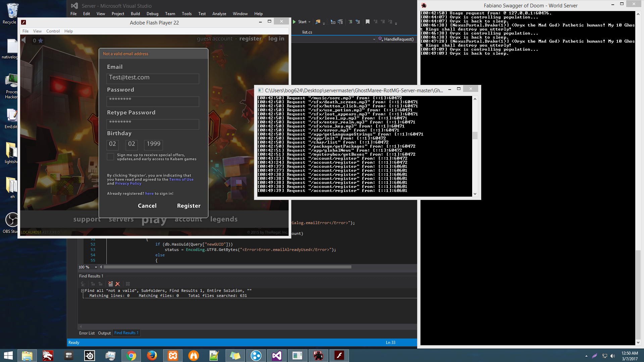The height and width of the screenshot is (362, 644).
Task: Switch to the Error List tab
Action: coord(87,333)
